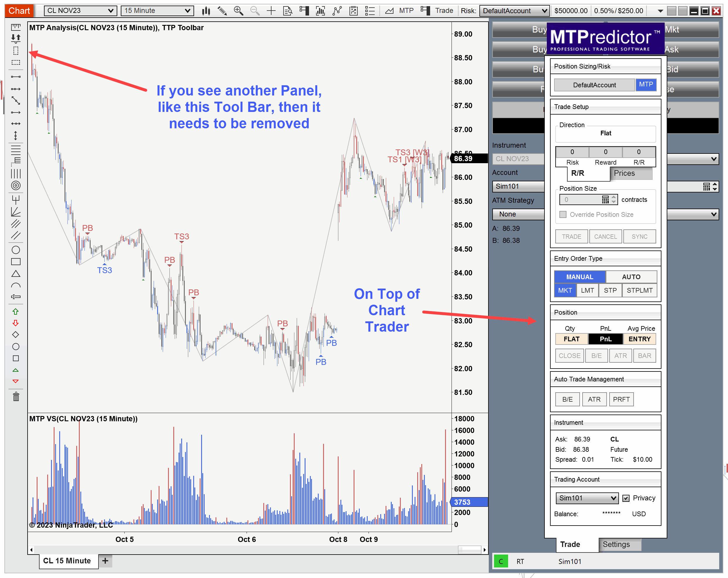Open the Data Box icon
Image resolution: width=728 pixels, height=578 pixels.
(x=287, y=11)
